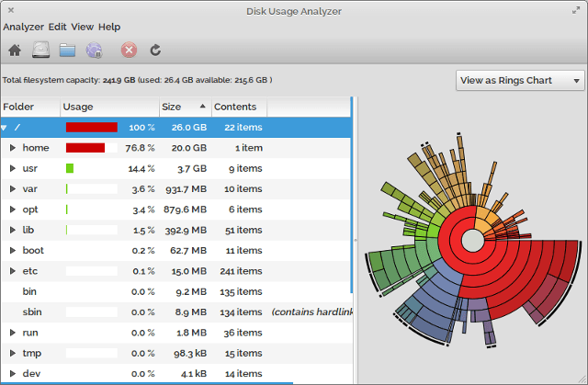Sort by the Contents column header
The width and height of the screenshot is (588, 385).
tap(235, 108)
